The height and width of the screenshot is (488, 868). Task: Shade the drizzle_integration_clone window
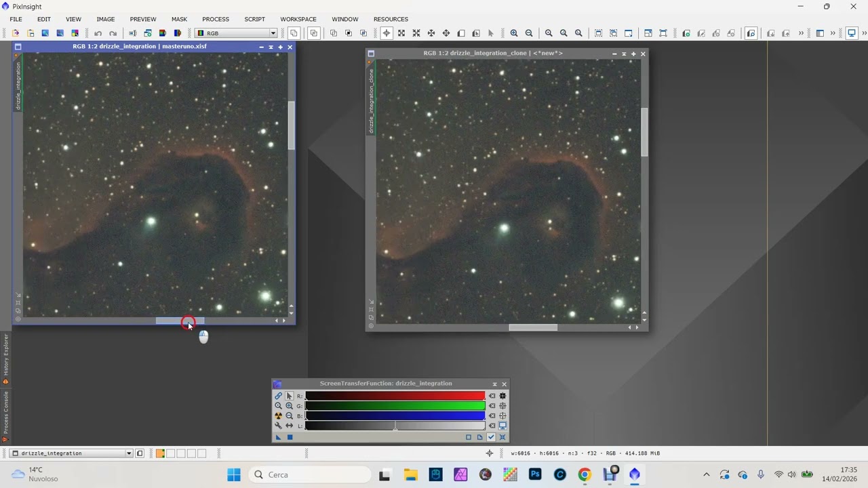coord(624,54)
